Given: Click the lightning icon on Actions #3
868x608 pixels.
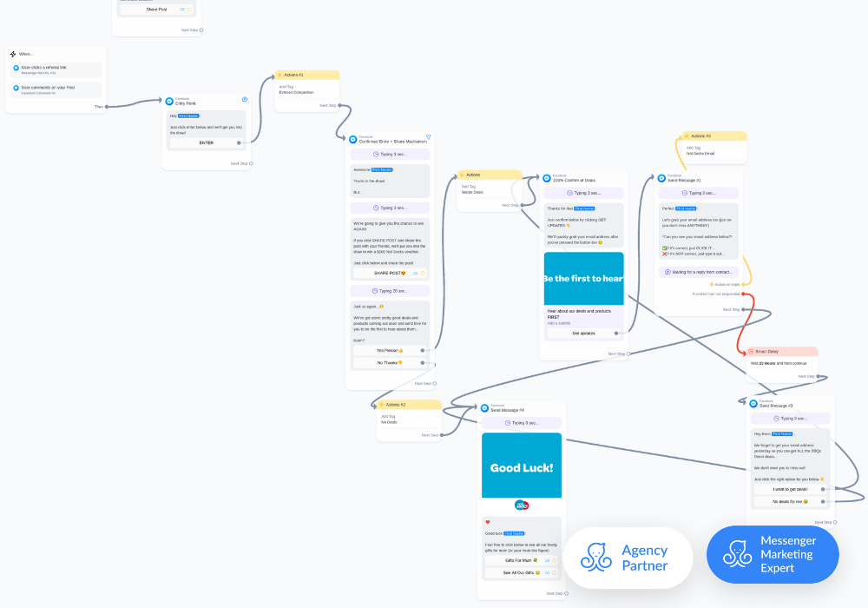Looking at the screenshot, I should tap(685, 136).
